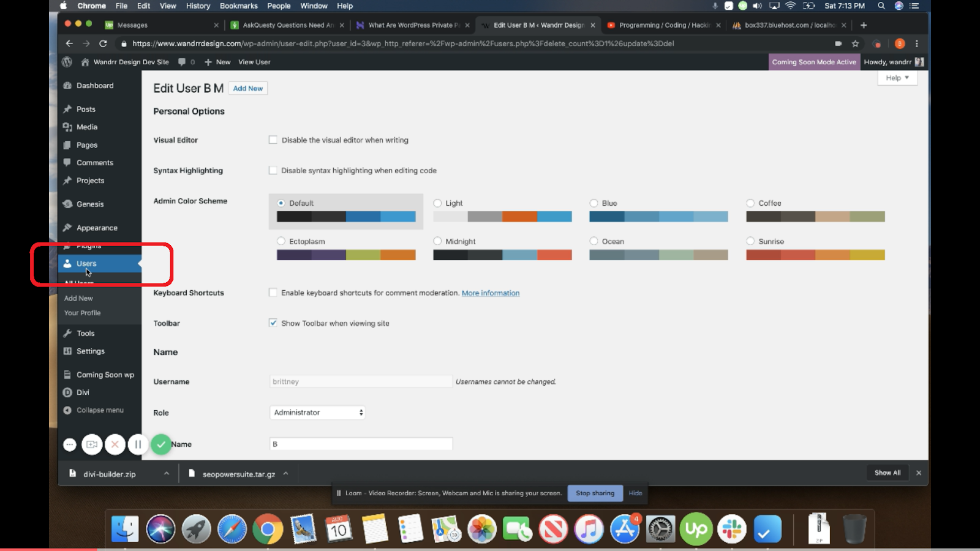Open the Role dropdown showing Administrator

[317, 412]
